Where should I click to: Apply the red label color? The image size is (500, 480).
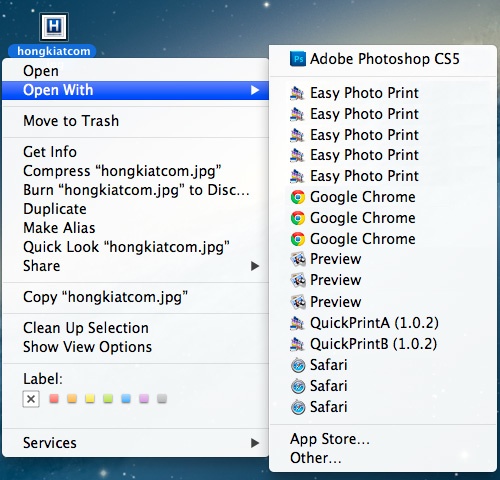[54, 399]
